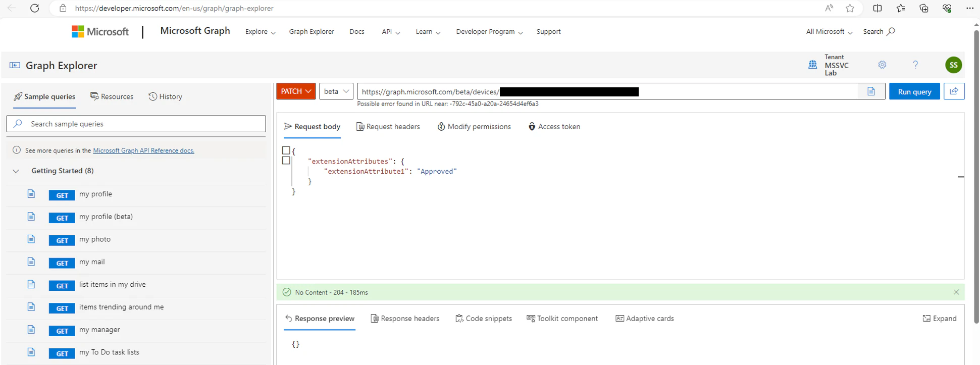Open Microsoft Graph API Reference docs link
The height and width of the screenshot is (365, 980).
coord(144,150)
